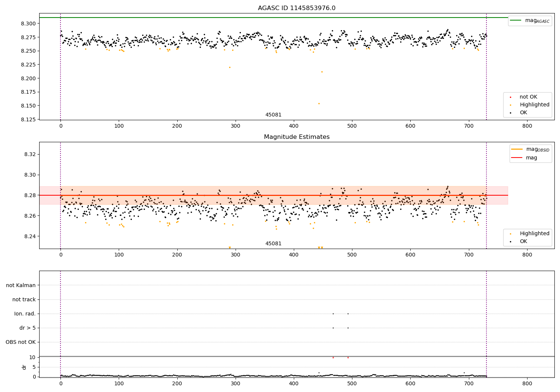
Task: Select 'OK' legend entry in top plot
Action: [x=523, y=113]
